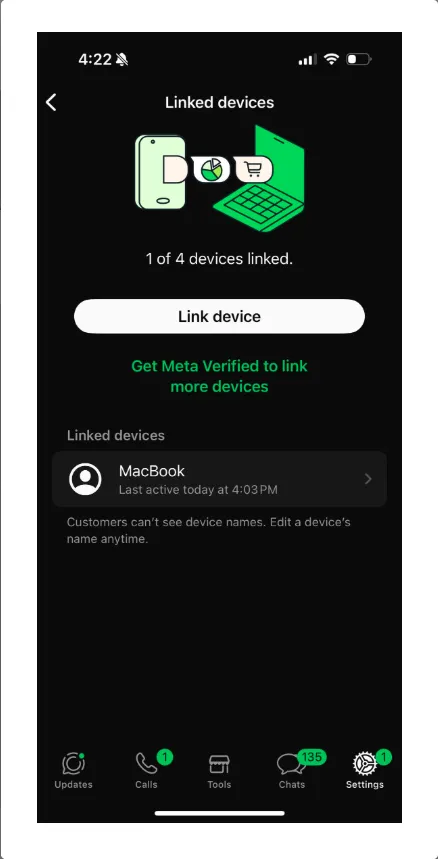The height and width of the screenshot is (859, 438).
Task: Tap the Settings notification badge
Action: point(384,757)
